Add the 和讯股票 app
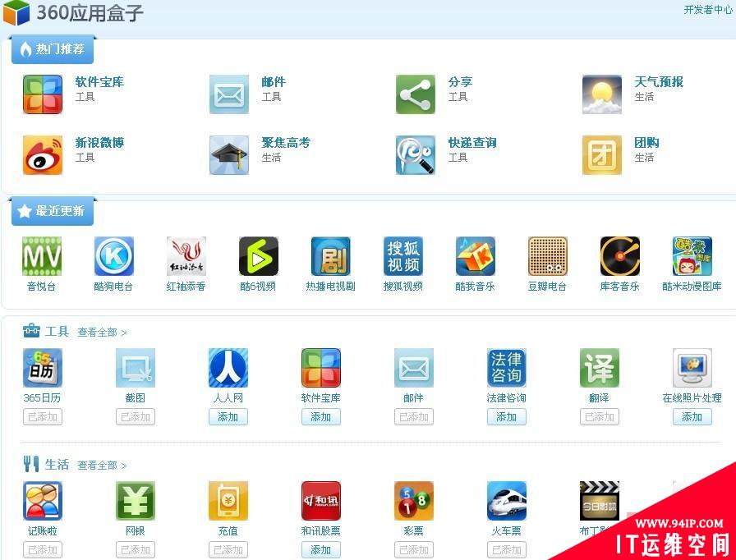 pyautogui.click(x=321, y=550)
